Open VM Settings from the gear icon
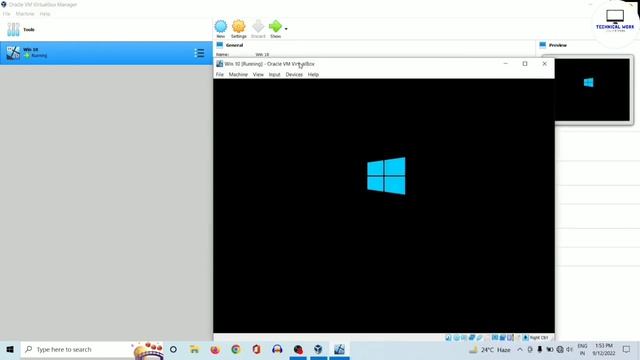This screenshot has width=640, height=360. pyautogui.click(x=239, y=27)
